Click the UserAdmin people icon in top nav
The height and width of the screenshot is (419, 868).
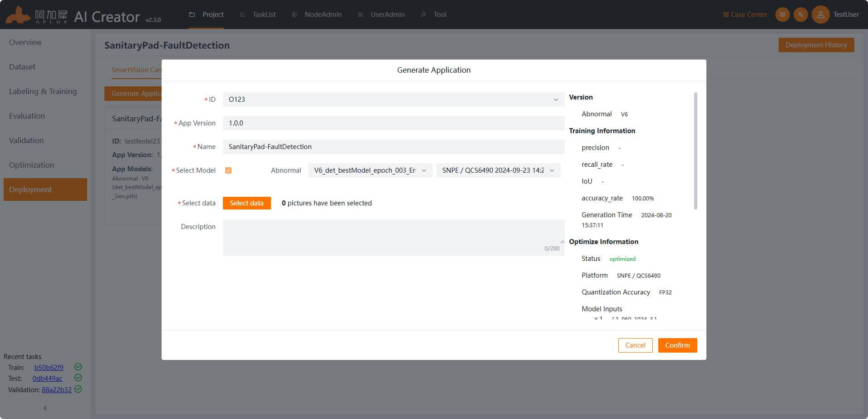pos(360,15)
